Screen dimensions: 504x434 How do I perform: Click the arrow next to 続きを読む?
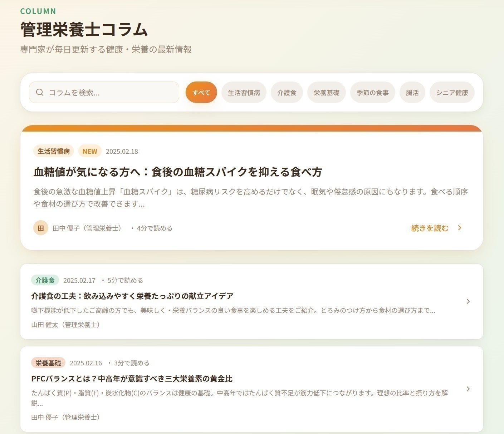pos(460,228)
